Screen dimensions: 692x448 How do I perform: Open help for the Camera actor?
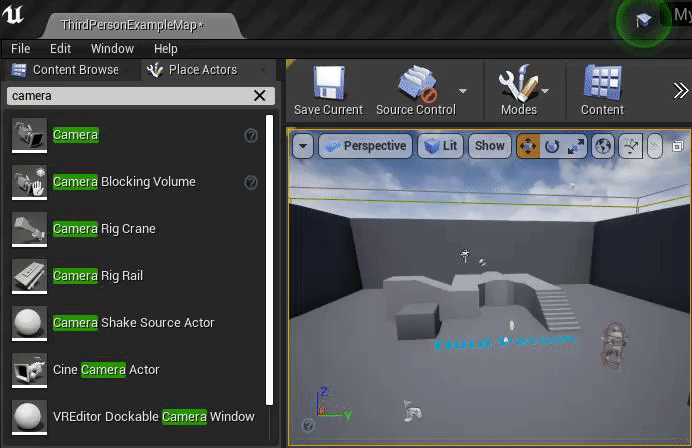click(251, 136)
